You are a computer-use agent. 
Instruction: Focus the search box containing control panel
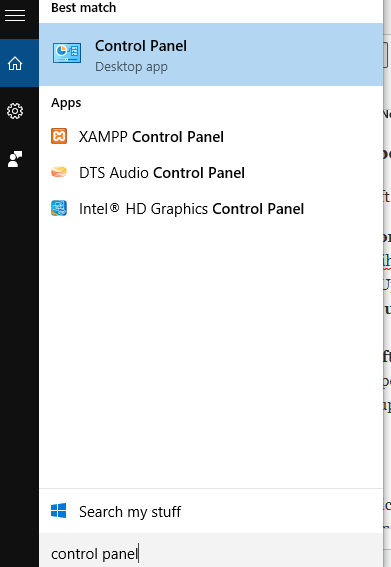click(211, 550)
